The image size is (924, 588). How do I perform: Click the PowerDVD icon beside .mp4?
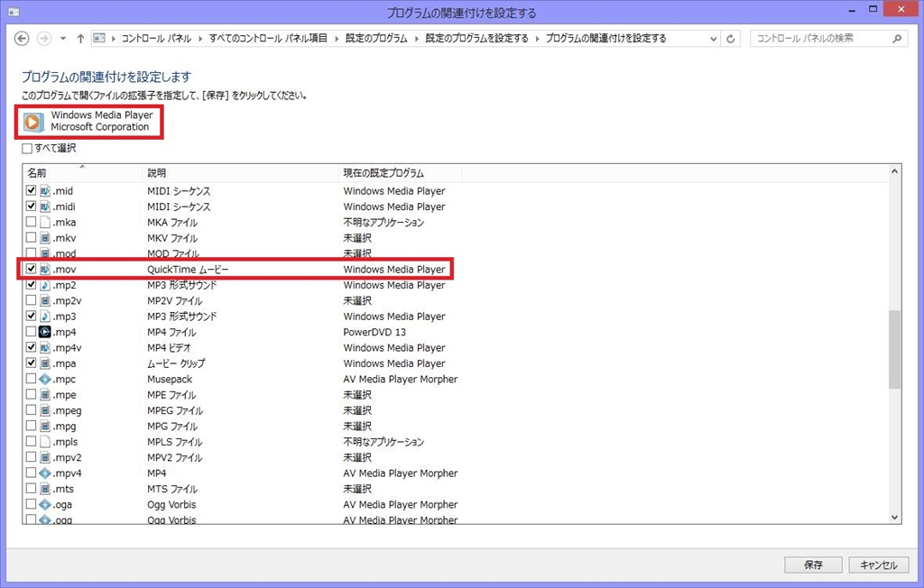pos(45,332)
